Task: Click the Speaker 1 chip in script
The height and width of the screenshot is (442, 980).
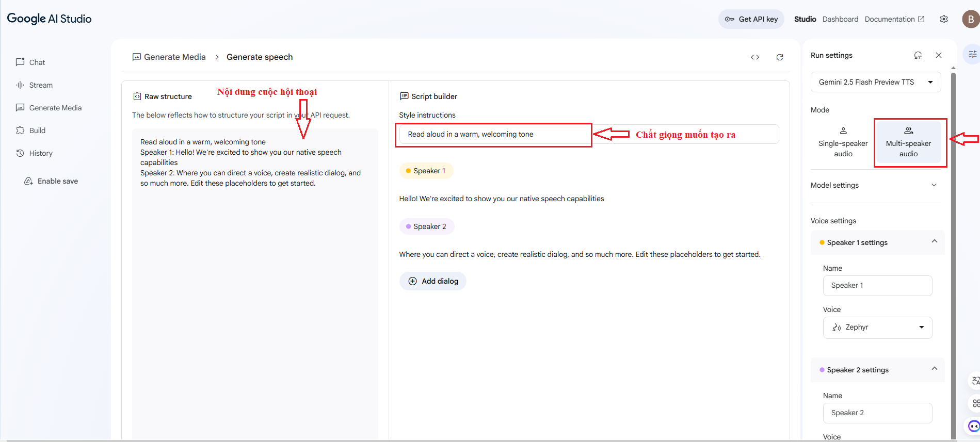Action: [x=426, y=171]
